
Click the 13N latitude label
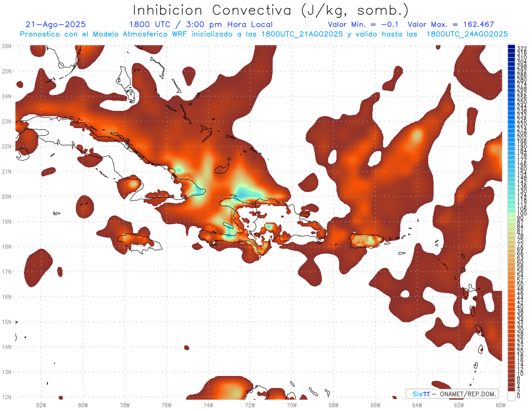(x=6, y=372)
